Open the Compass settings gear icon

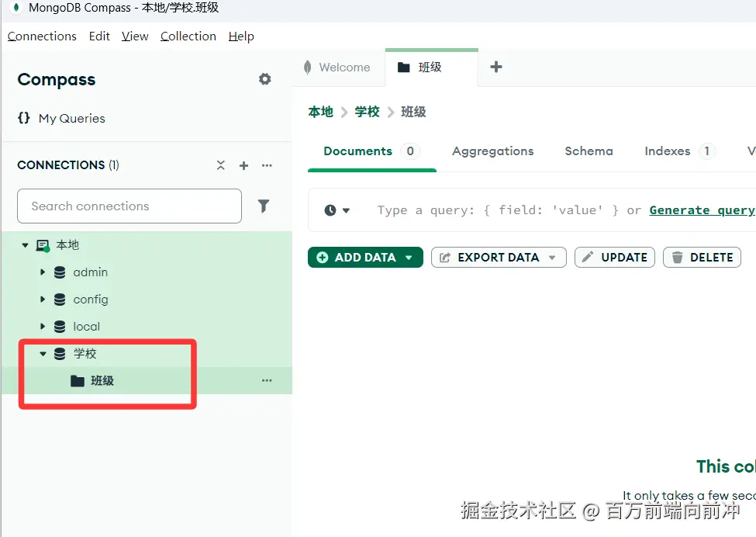(264, 79)
